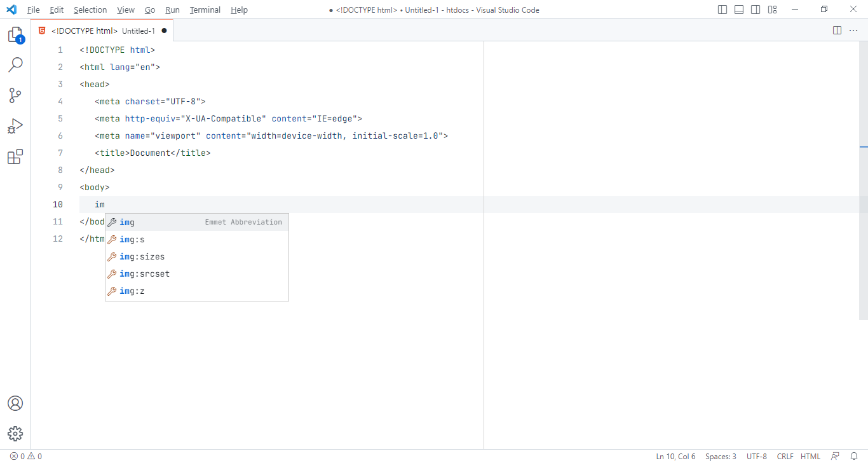Image resolution: width=868 pixels, height=463 pixels.
Task: Click the X-UA-Compatible meta line
Action: click(x=228, y=118)
